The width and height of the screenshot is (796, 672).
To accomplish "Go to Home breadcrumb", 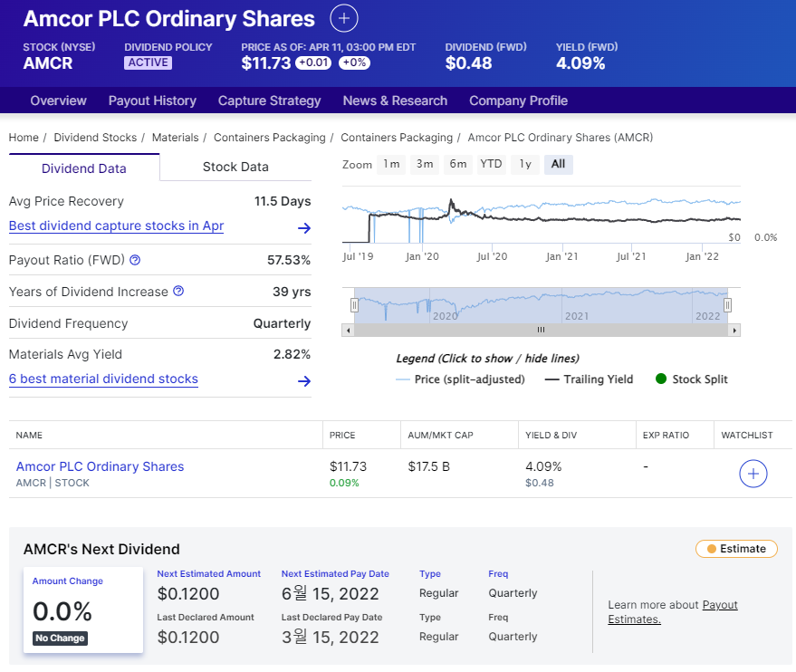I will (24, 138).
